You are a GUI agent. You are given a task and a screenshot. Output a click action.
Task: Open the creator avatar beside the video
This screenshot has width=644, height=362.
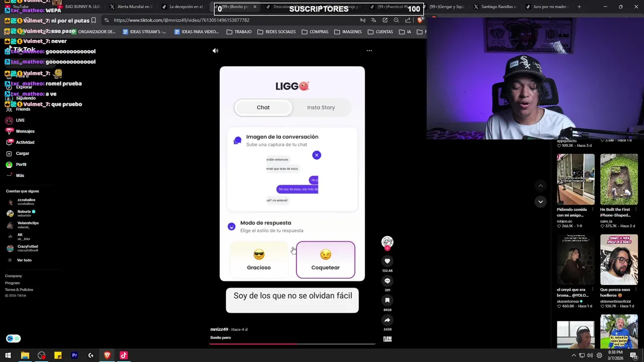387,242
